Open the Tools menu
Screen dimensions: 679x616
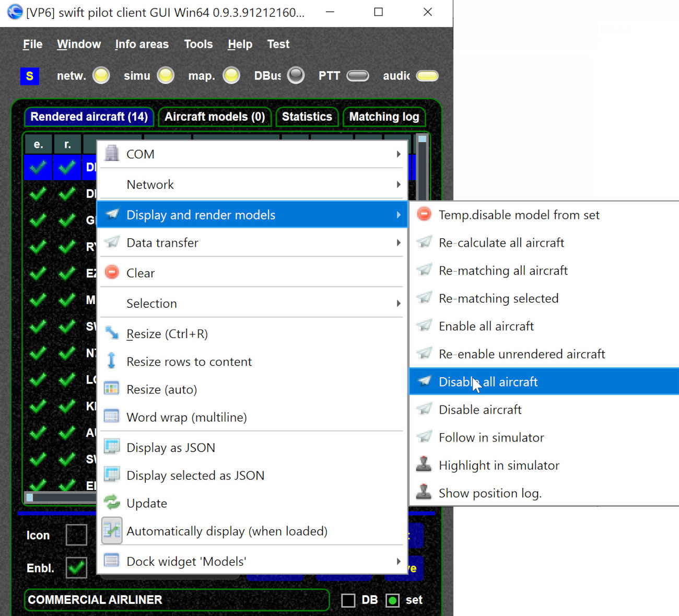pos(198,44)
